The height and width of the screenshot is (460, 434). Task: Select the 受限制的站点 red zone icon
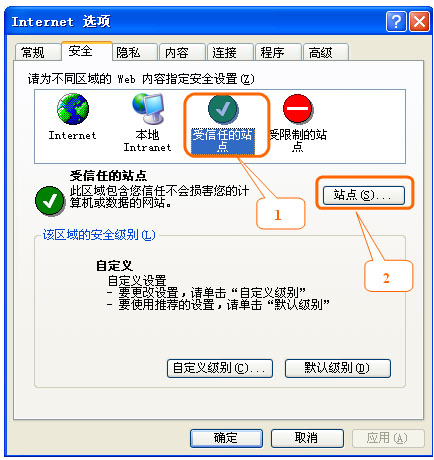click(297, 108)
